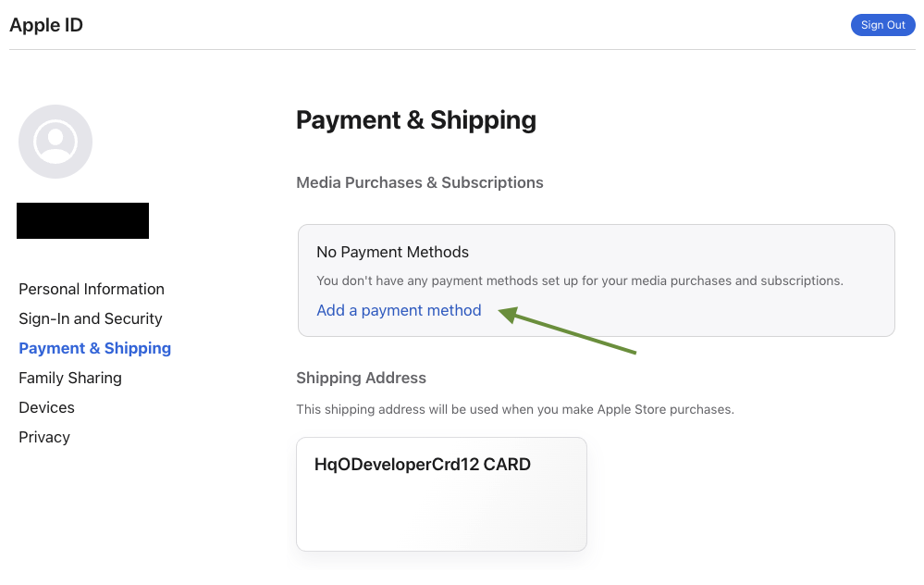Click the No Payment Methods heading
Viewport: 924px width, 585px height.
coord(392,252)
